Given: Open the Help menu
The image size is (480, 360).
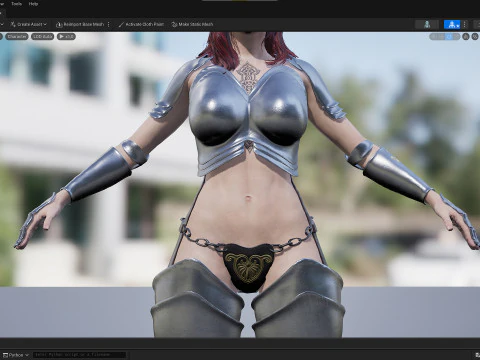Looking at the screenshot, I should pos(33,4).
